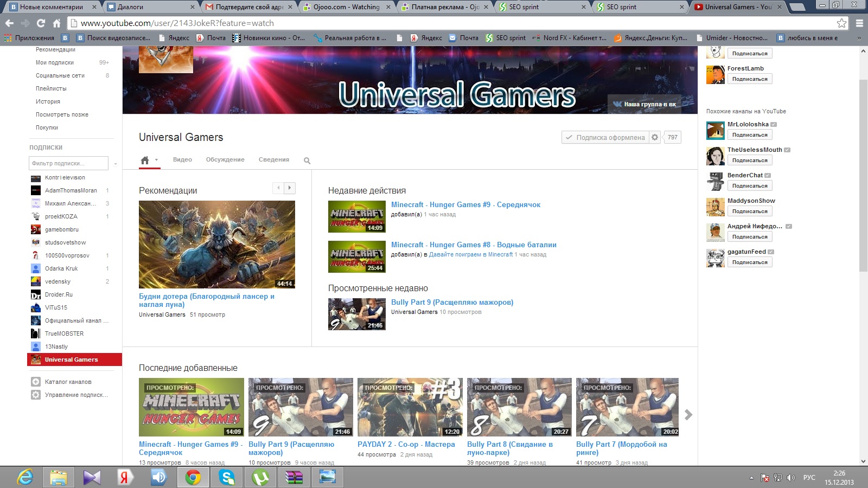
Task: Click previous arrow in Рекомендации
Action: click(x=278, y=188)
